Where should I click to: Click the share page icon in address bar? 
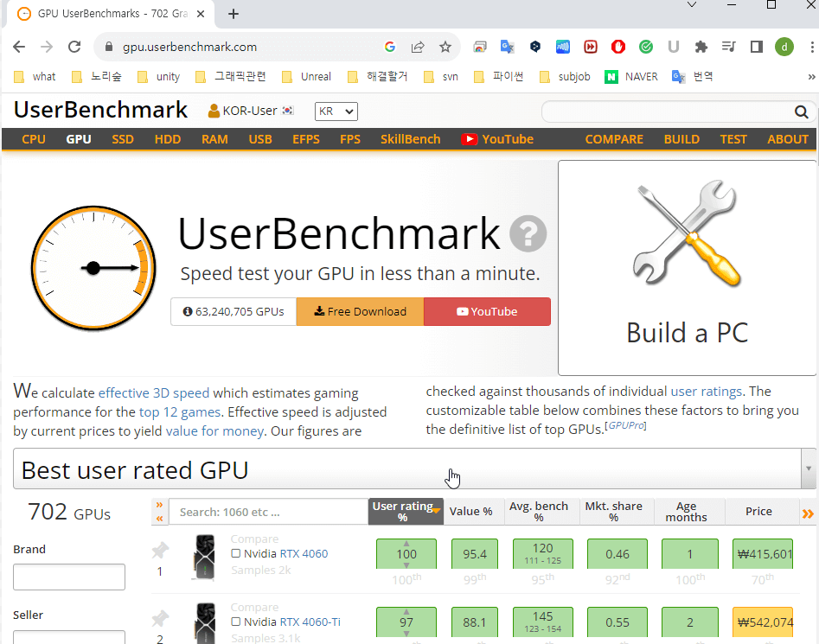point(418,47)
